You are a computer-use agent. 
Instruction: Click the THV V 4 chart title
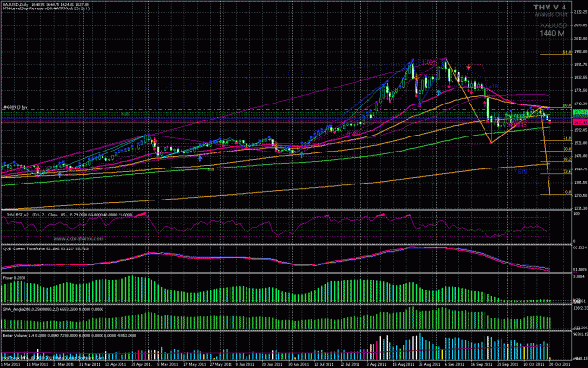(550, 8)
